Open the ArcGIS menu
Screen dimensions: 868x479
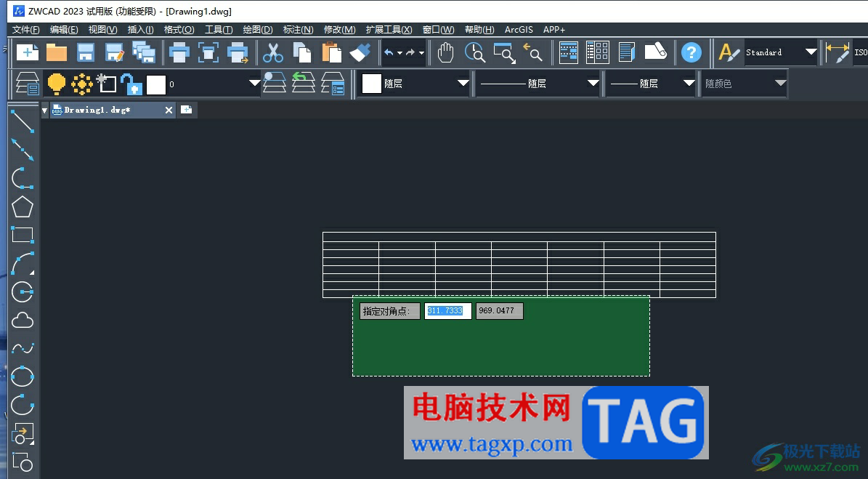519,29
